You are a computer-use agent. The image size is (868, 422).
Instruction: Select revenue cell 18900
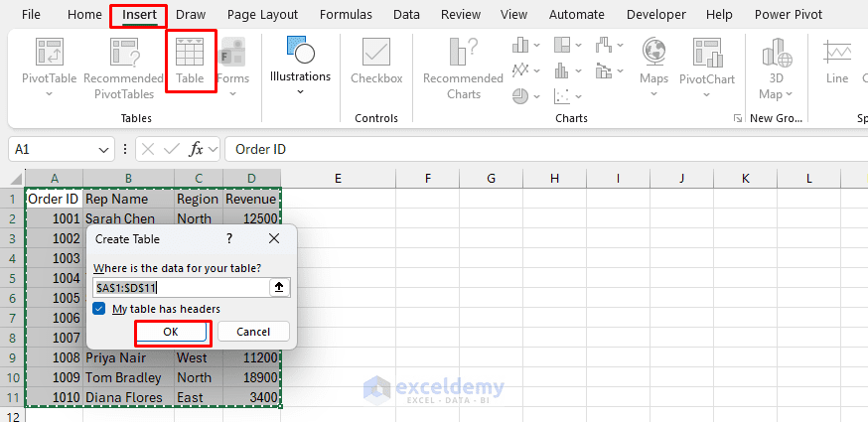click(252, 377)
